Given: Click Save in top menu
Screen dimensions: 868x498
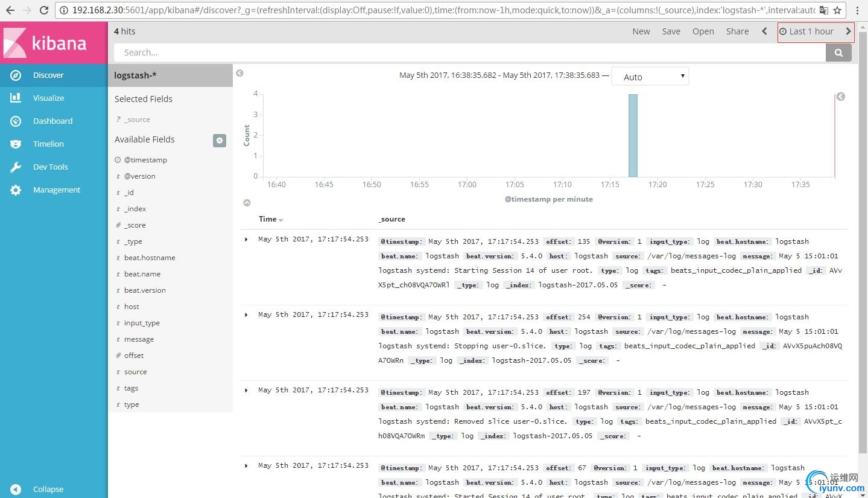Looking at the screenshot, I should point(671,31).
